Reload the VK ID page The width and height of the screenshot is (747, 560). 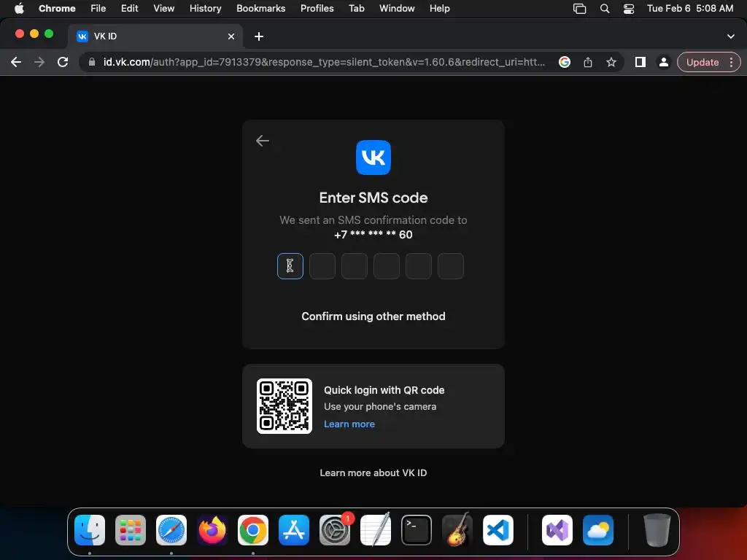click(63, 62)
